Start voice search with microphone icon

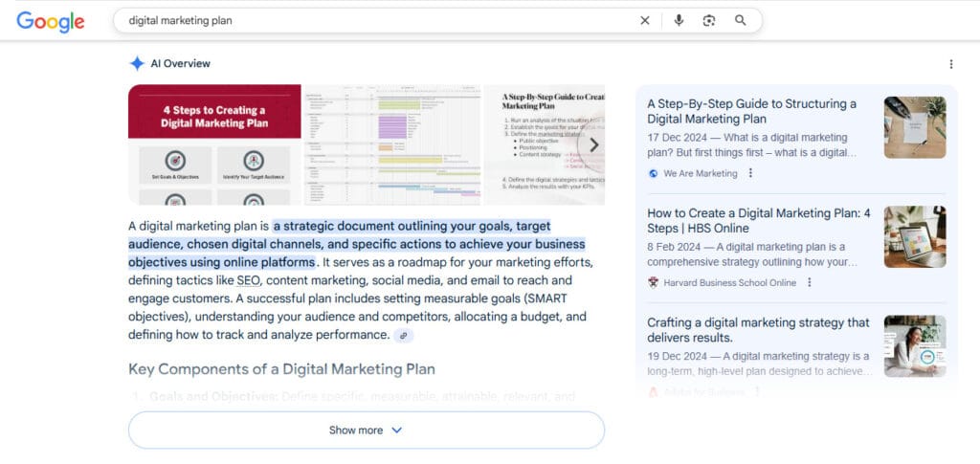679,20
